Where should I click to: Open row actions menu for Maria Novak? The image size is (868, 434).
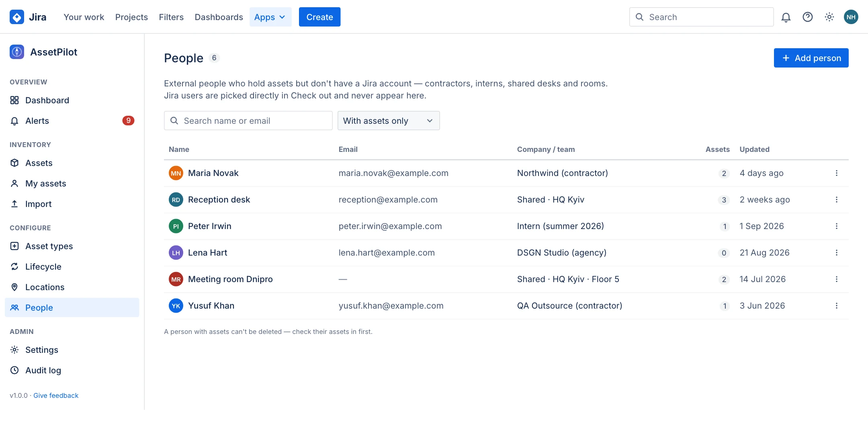836,173
